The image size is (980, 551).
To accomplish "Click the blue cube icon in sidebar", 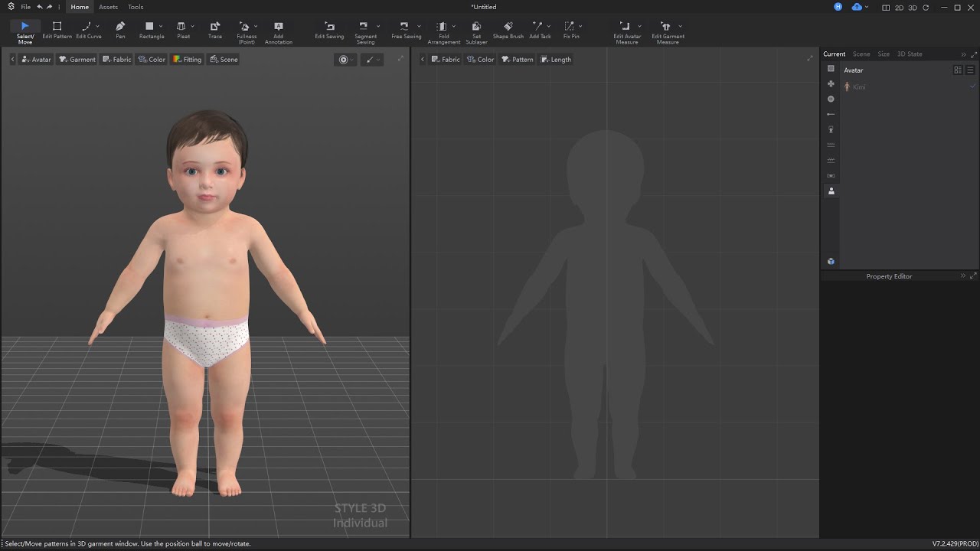I will point(831,262).
